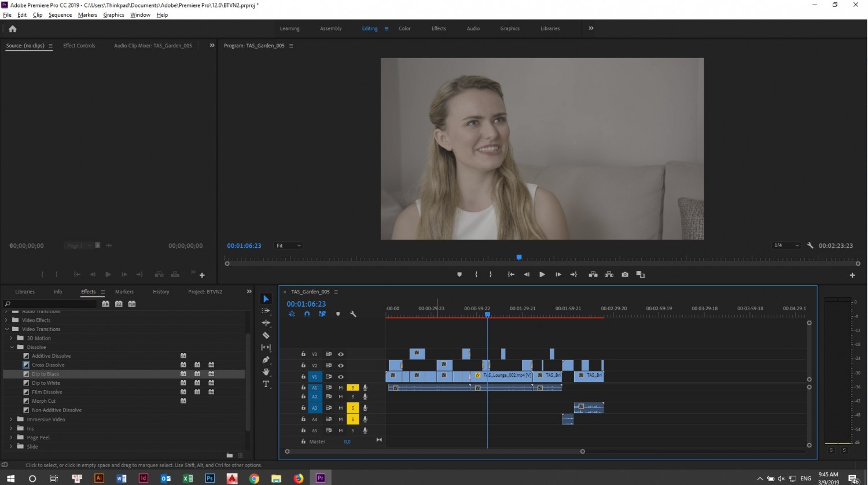Screen dimensions: 868x485
Task: Hide track V3 with its eye icon
Action: click(341, 354)
